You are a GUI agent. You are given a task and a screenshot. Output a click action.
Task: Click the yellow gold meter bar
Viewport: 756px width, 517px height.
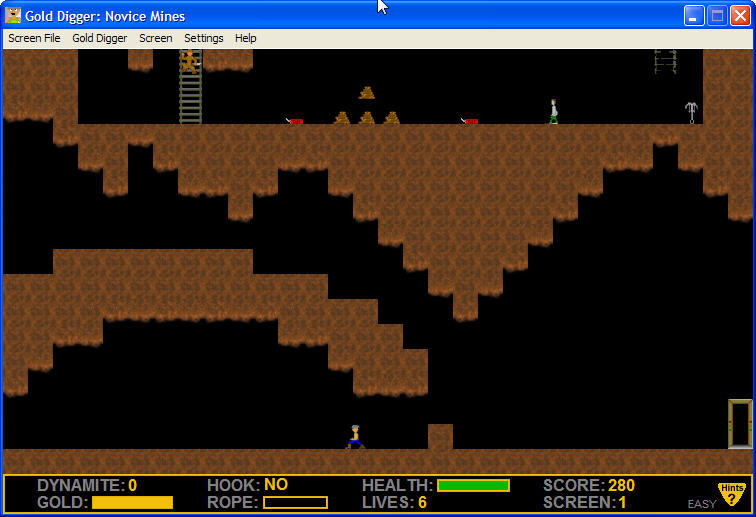coord(132,502)
